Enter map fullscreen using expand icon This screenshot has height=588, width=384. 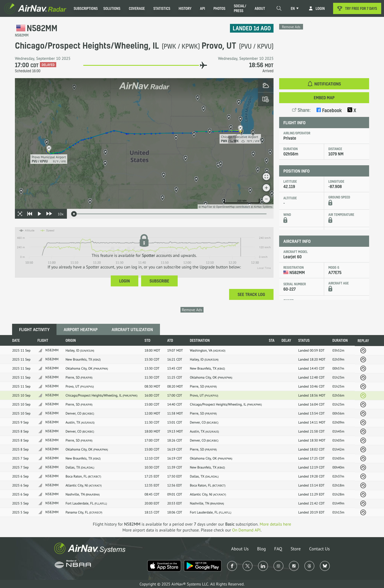[x=266, y=177]
